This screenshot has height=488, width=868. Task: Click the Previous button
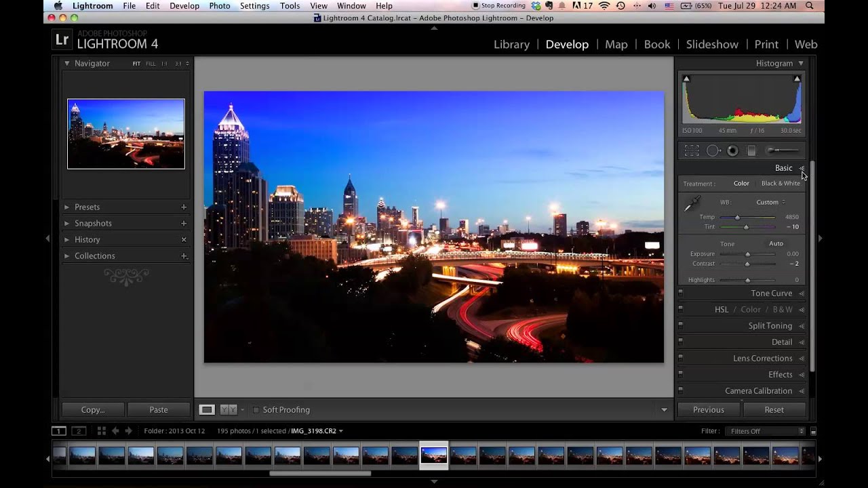coord(709,409)
